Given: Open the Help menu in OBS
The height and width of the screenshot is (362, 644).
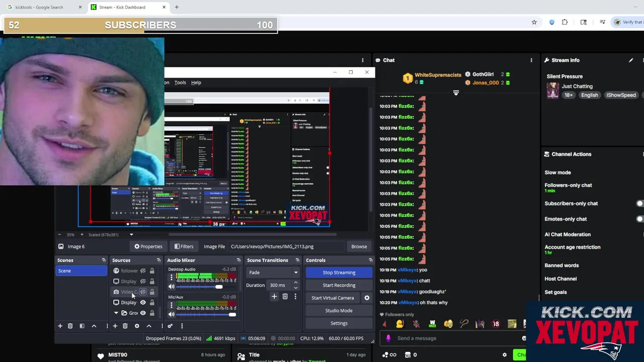Looking at the screenshot, I should point(196,82).
